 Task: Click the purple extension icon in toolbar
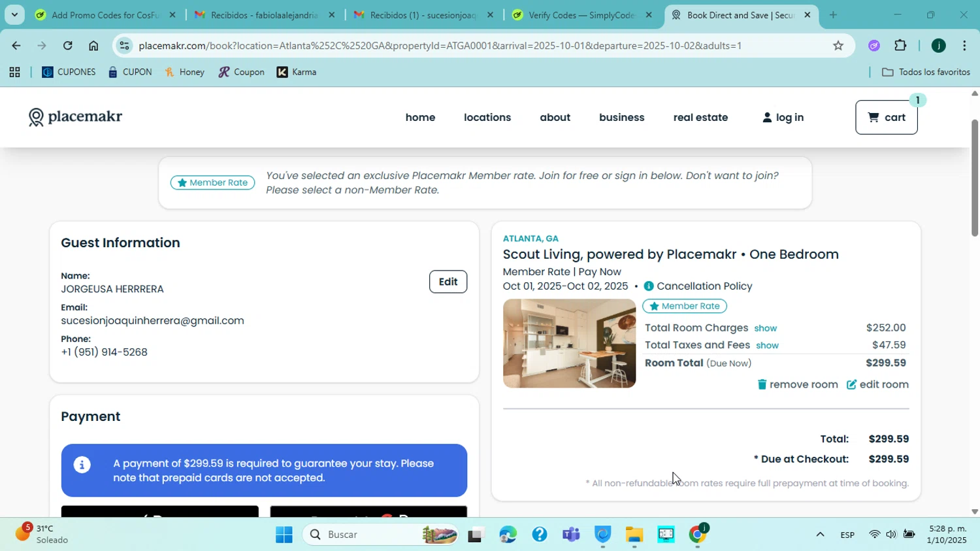[x=874, y=45]
